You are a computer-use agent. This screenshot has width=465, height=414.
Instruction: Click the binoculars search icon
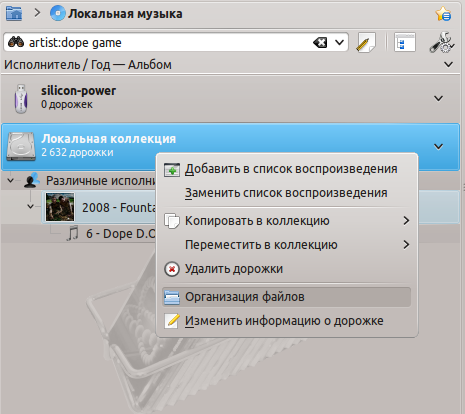point(16,42)
